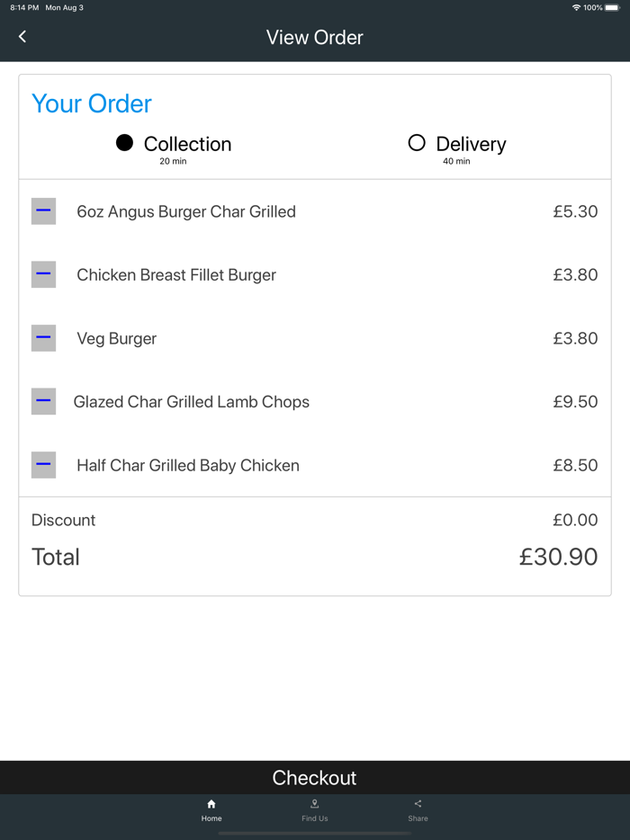Select the Delivery radio option
Image resolution: width=630 pixels, height=840 pixels.
pyautogui.click(x=417, y=143)
